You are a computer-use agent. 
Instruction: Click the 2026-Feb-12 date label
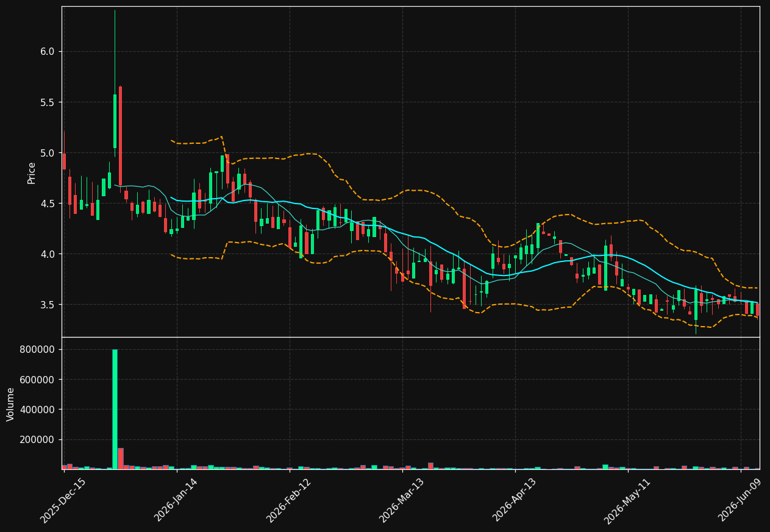[288, 500]
